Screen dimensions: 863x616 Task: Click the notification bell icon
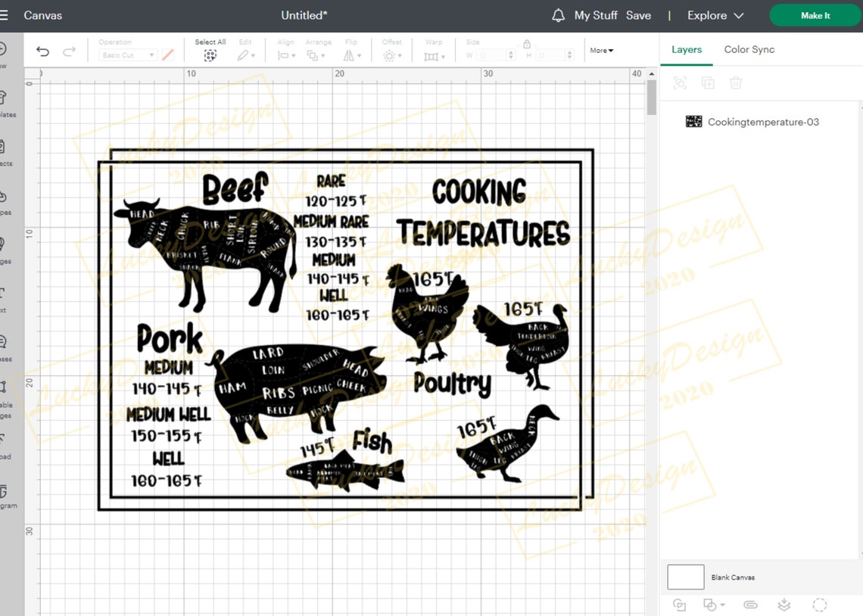pyautogui.click(x=558, y=14)
